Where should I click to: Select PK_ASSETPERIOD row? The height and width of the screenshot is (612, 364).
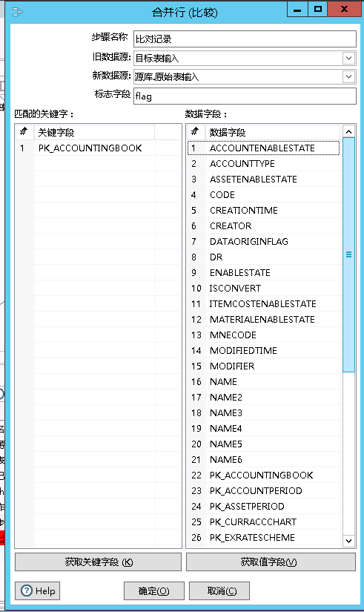(263, 507)
